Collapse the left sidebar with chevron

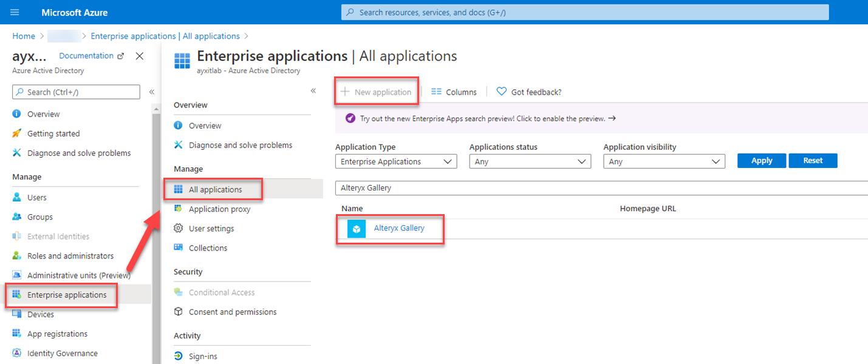tap(152, 92)
